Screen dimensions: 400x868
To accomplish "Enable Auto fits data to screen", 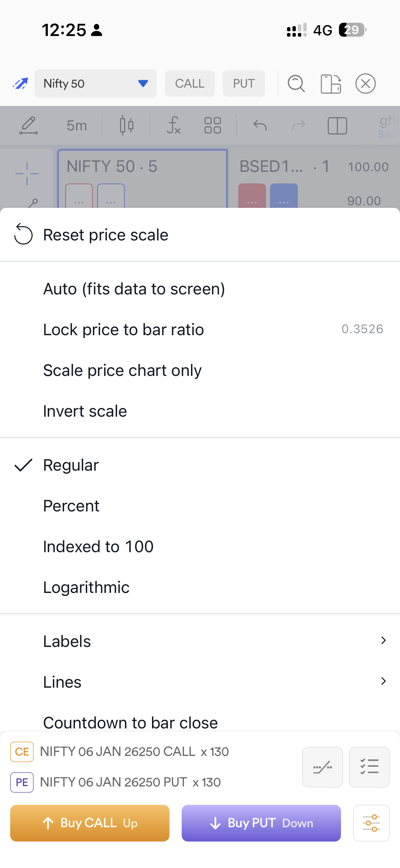I will [134, 289].
